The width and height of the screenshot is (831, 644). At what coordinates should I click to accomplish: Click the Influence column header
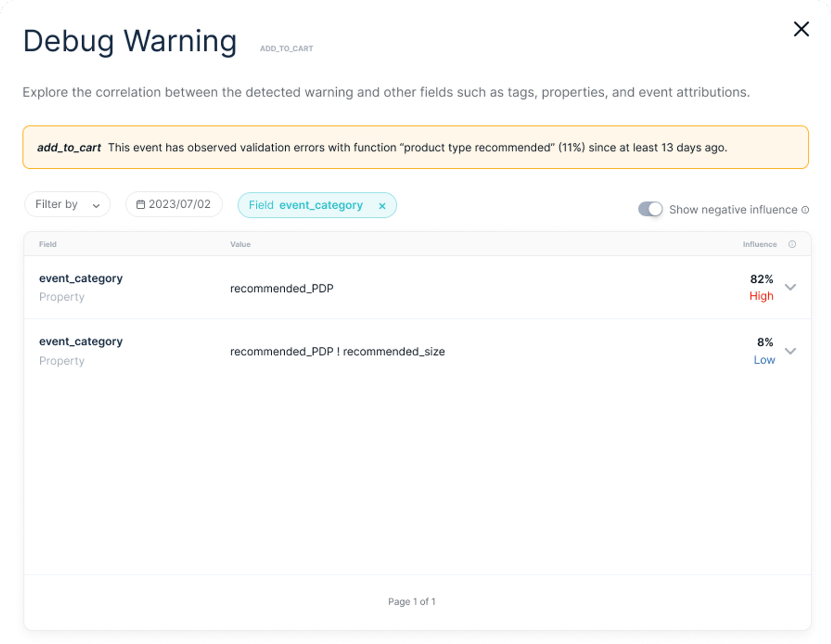click(760, 244)
